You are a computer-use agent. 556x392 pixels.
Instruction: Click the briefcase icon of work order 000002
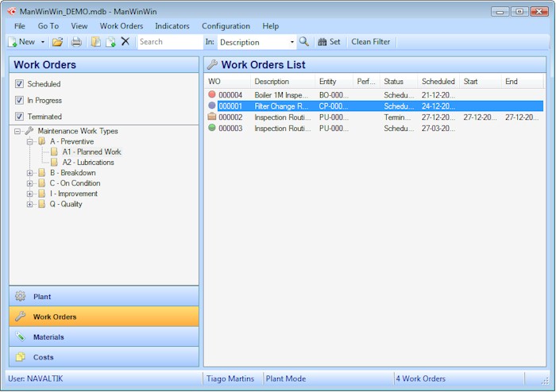pyautogui.click(x=212, y=116)
